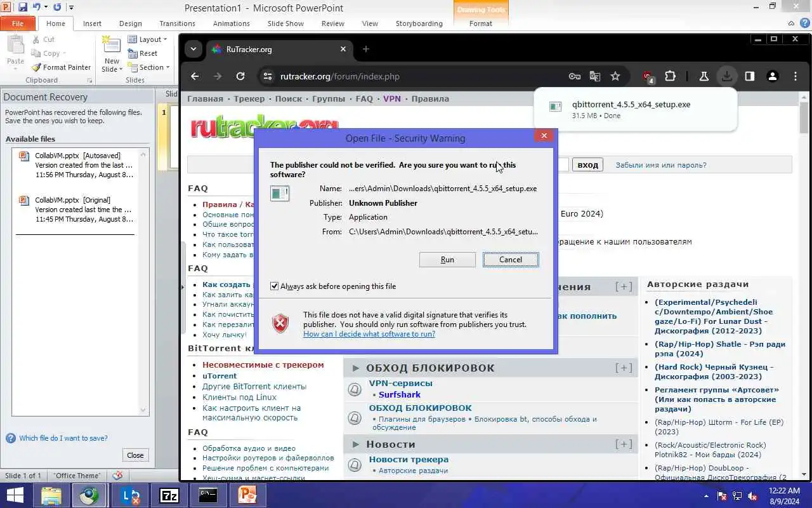Open the Section dropdown in Slides group
The width and height of the screenshot is (812, 508).
[x=149, y=67]
